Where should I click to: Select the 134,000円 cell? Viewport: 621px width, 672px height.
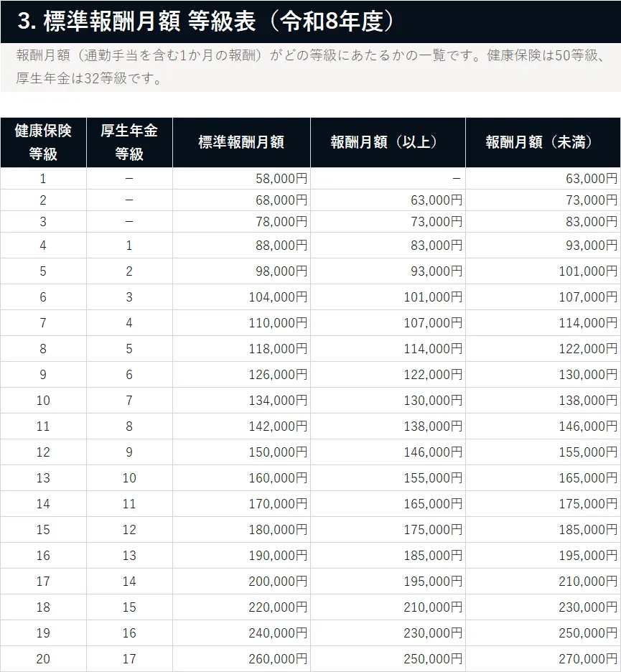[241, 401]
